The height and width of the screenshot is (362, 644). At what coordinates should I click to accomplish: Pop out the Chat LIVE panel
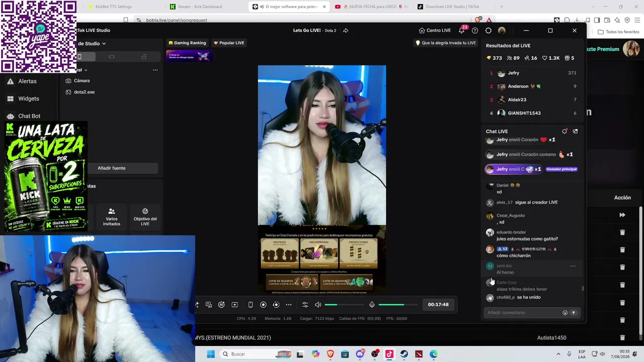575,131
